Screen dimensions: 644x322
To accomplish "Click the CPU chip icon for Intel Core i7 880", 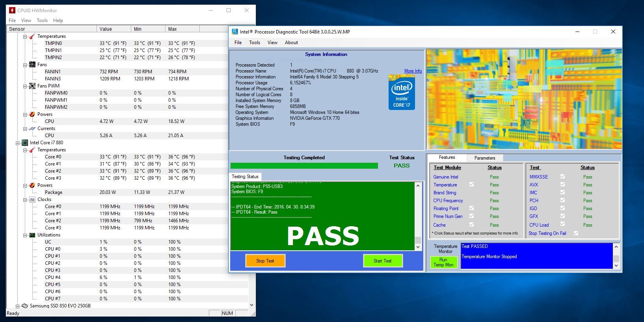I will [24, 143].
